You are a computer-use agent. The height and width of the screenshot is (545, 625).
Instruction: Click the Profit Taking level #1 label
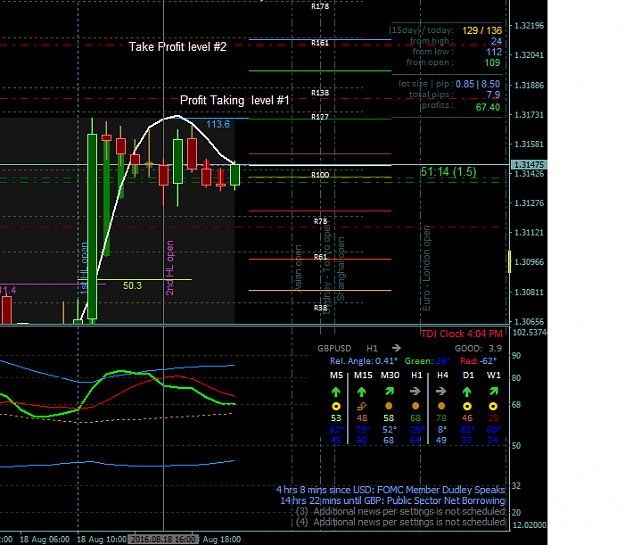[234, 100]
